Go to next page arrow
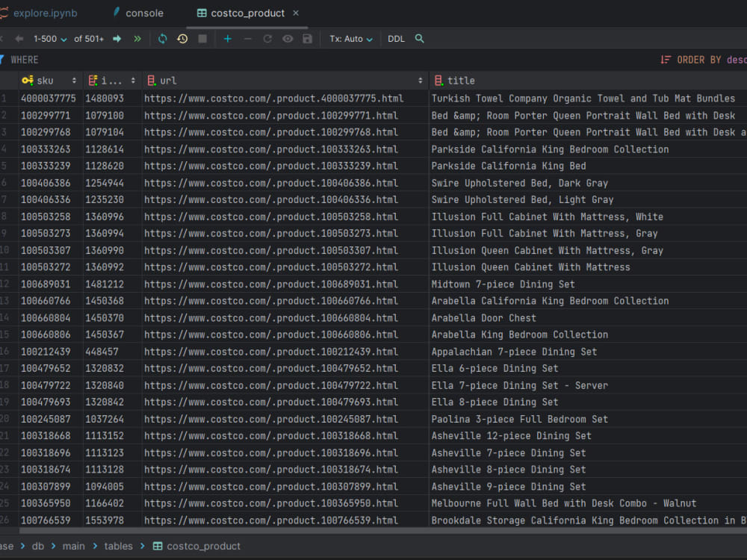 pos(117,39)
